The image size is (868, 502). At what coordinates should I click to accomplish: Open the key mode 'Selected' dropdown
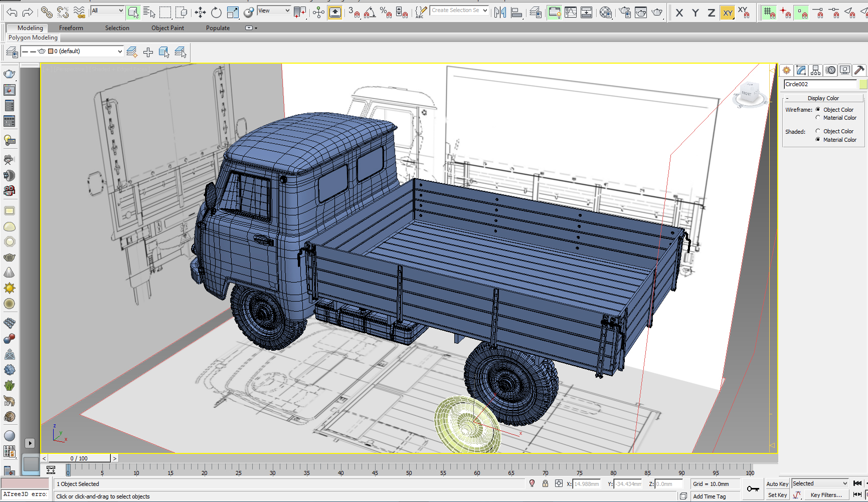pyautogui.click(x=820, y=483)
